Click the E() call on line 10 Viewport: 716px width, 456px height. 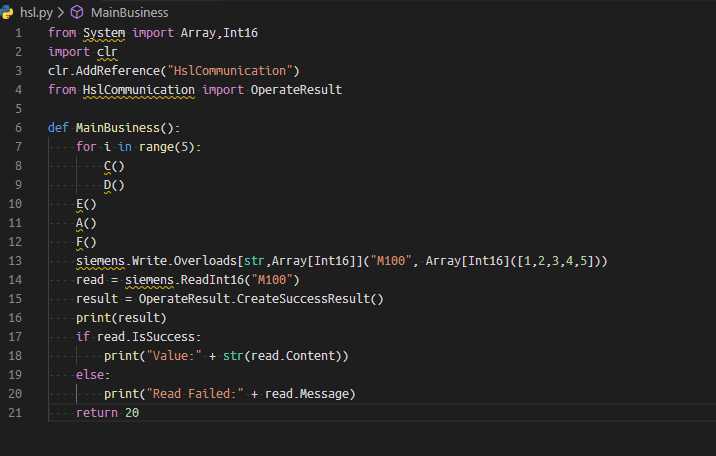[x=86, y=204]
